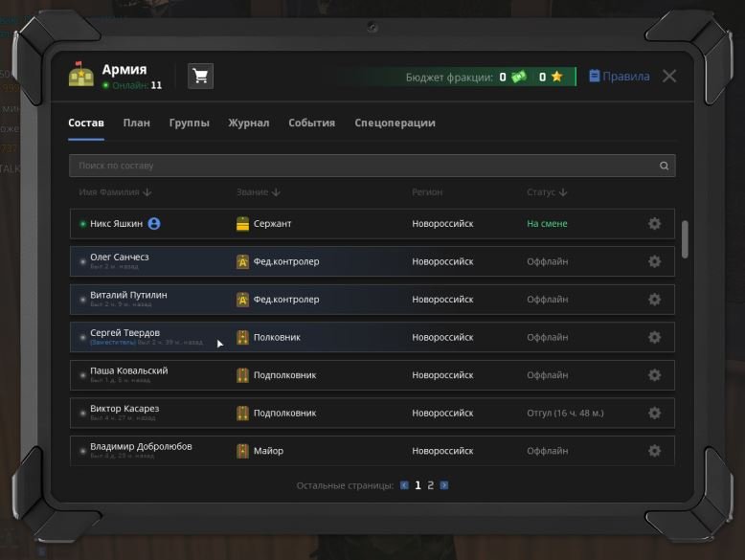
Task: Click the Отгул (16 ч. 48 м.) status
Action: tap(565, 414)
